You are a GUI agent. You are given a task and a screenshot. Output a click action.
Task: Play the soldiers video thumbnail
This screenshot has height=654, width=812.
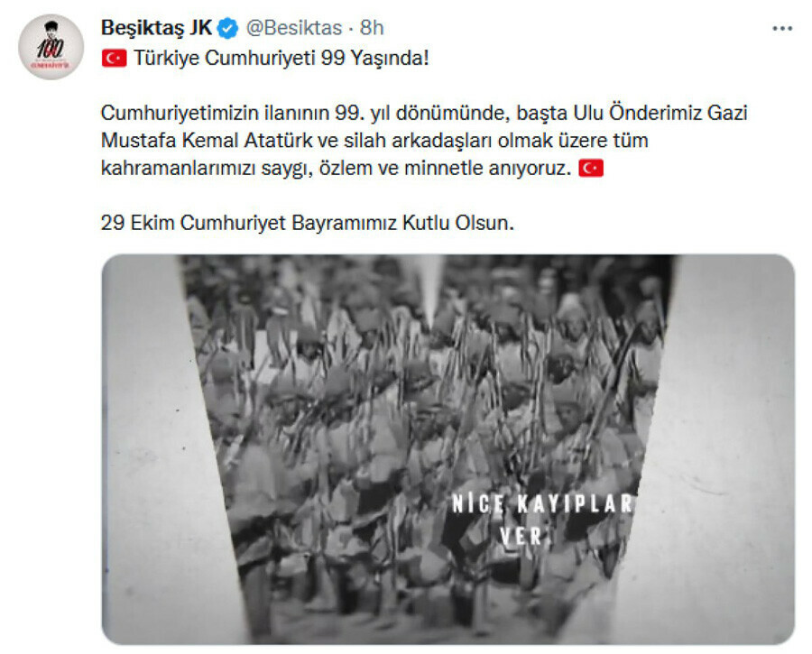click(448, 449)
